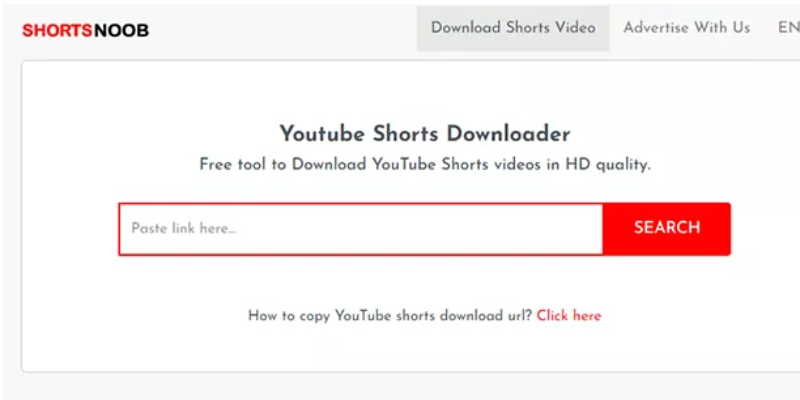Open the Download Shorts Video menu item

click(x=513, y=28)
